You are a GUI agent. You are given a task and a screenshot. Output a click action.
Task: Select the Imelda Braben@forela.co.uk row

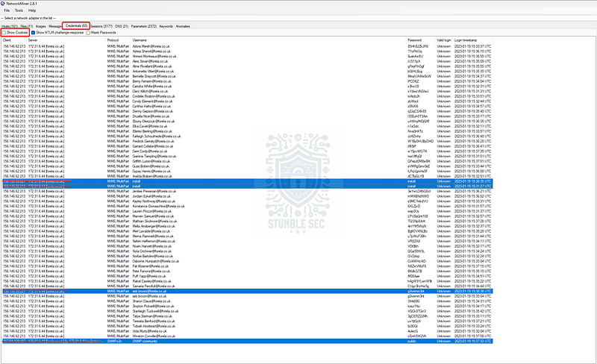point(247,176)
